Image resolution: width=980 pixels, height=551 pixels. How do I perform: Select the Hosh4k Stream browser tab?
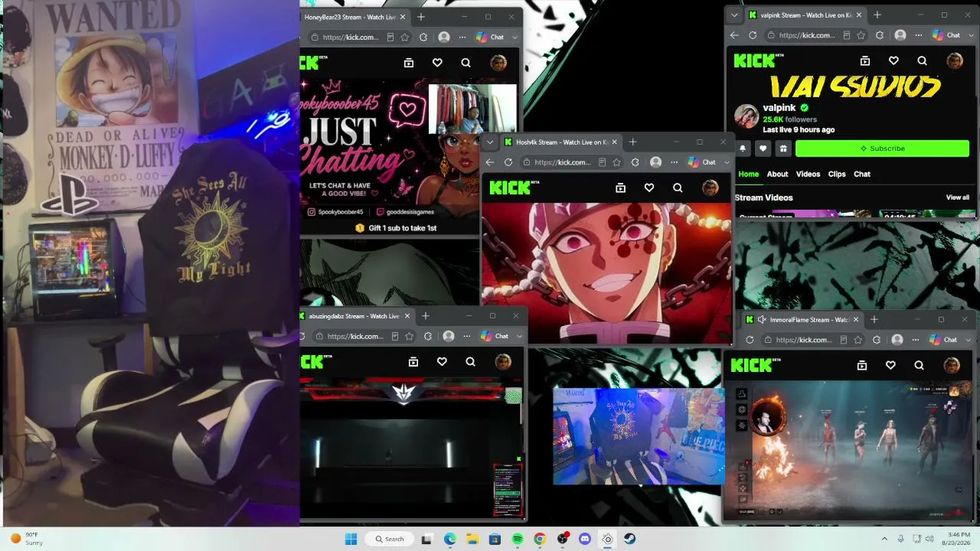(x=560, y=142)
